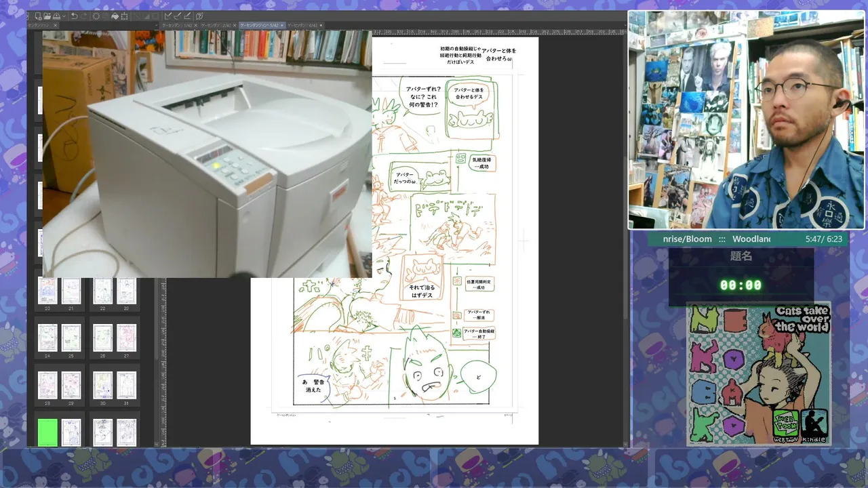Close the page 2/42 tab
This screenshot has width=868, height=488.
click(x=233, y=25)
